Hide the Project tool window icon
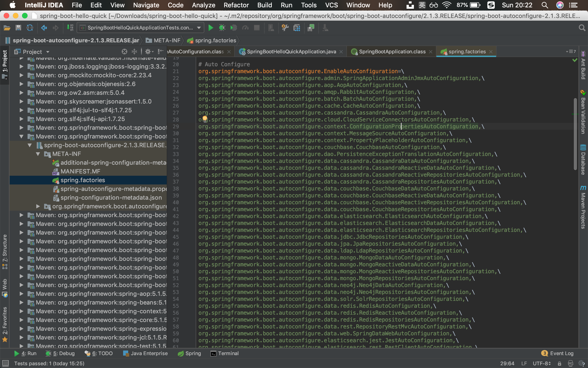 click(161, 52)
